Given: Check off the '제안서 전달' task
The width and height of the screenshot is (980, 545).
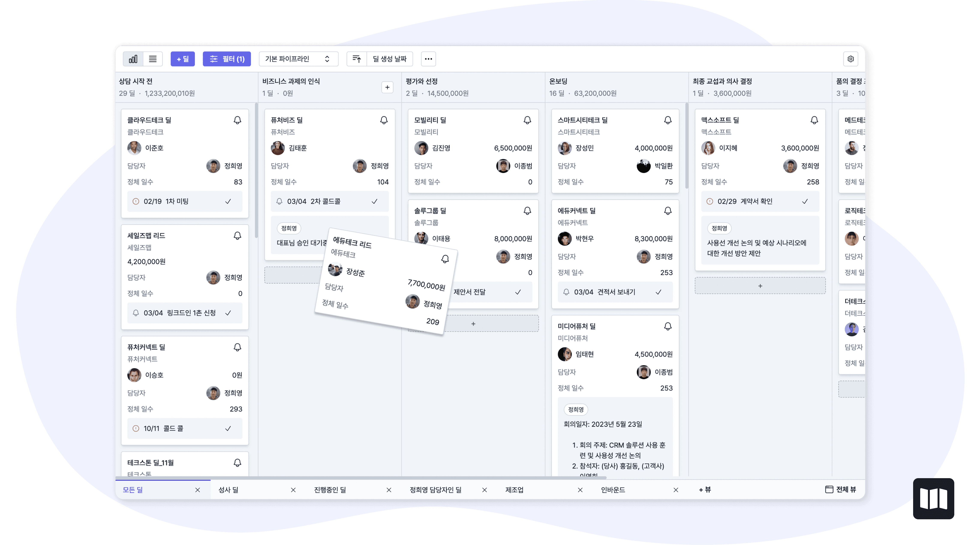Looking at the screenshot, I should [x=518, y=292].
